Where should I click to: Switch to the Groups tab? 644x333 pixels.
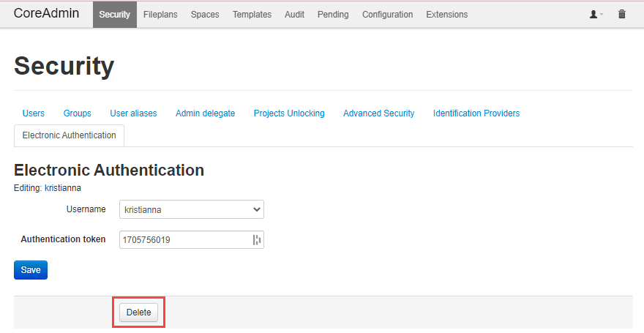78,113
